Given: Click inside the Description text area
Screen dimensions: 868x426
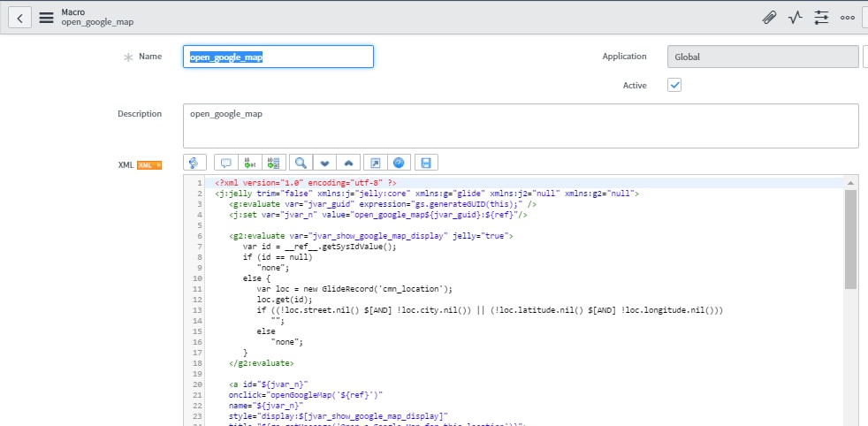Looking at the screenshot, I should (521, 126).
